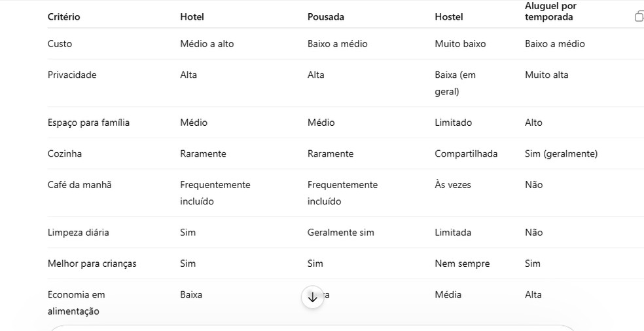This screenshot has width=644, height=331.
Task: Select the Pousada column header
Action: (x=326, y=17)
